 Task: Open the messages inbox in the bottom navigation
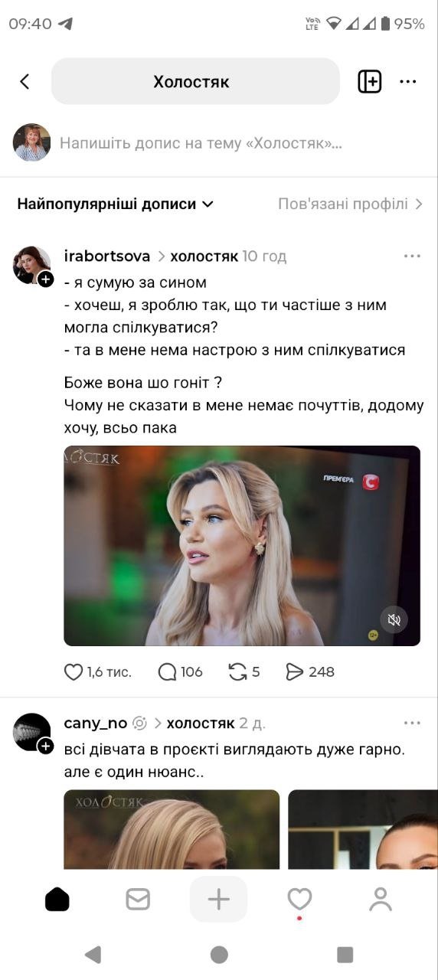click(x=138, y=899)
